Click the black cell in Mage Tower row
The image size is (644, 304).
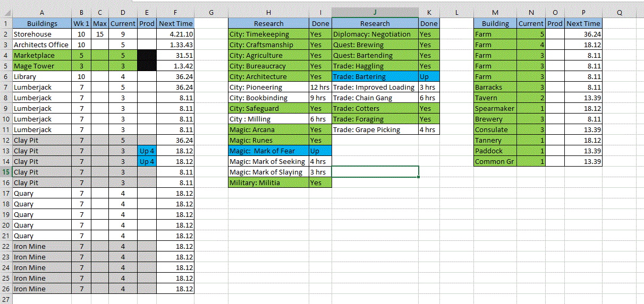(147, 66)
